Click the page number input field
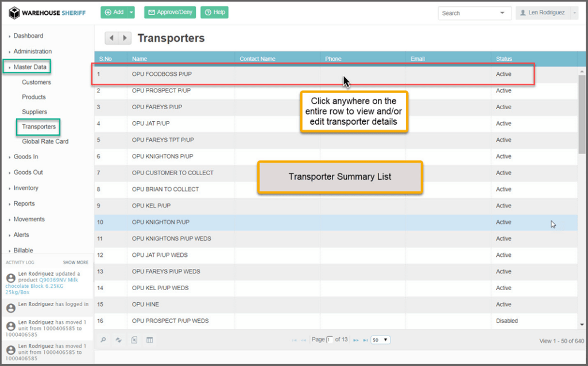The height and width of the screenshot is (366, 588). coord(330,340)
